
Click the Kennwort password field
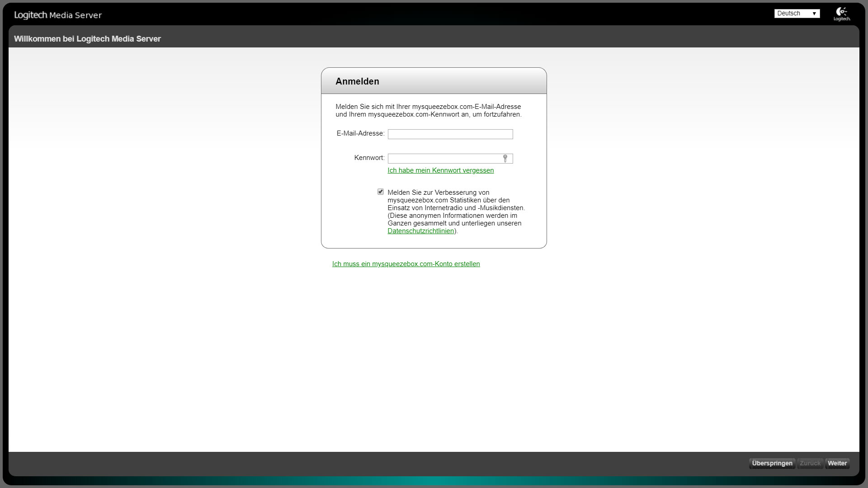point(450,159)
